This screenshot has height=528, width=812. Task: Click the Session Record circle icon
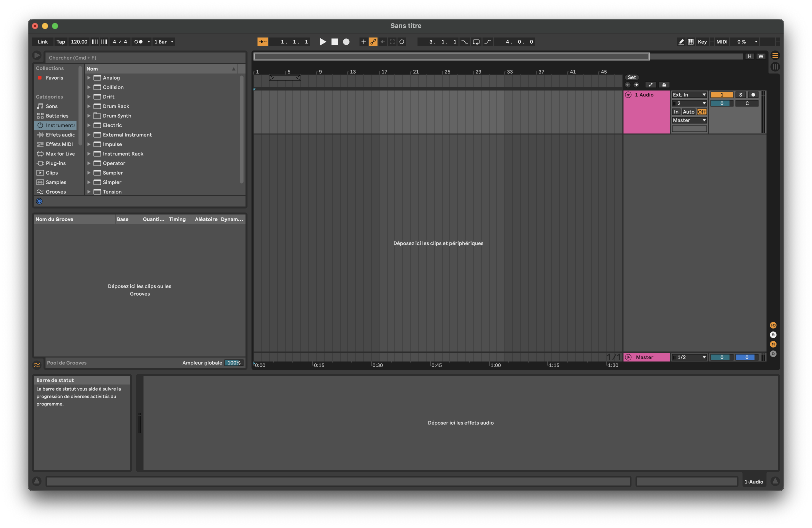401,41
